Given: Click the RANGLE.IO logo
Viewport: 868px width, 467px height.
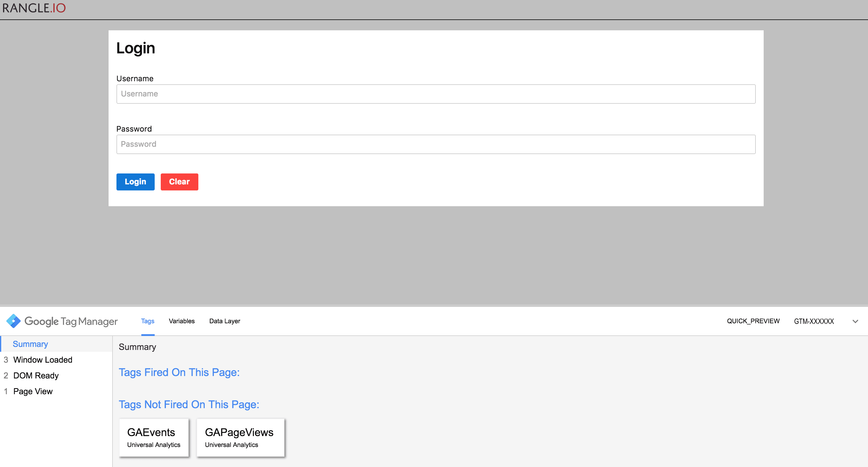Looking at the screenshot, I should pyautogui.click(x=34, y=8).
